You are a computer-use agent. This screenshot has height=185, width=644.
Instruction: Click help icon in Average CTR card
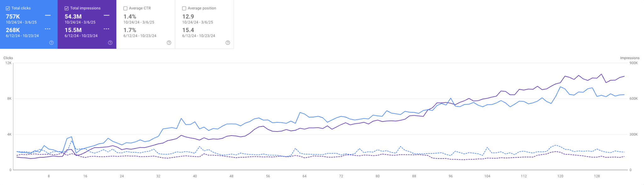[x=169, y=43]
